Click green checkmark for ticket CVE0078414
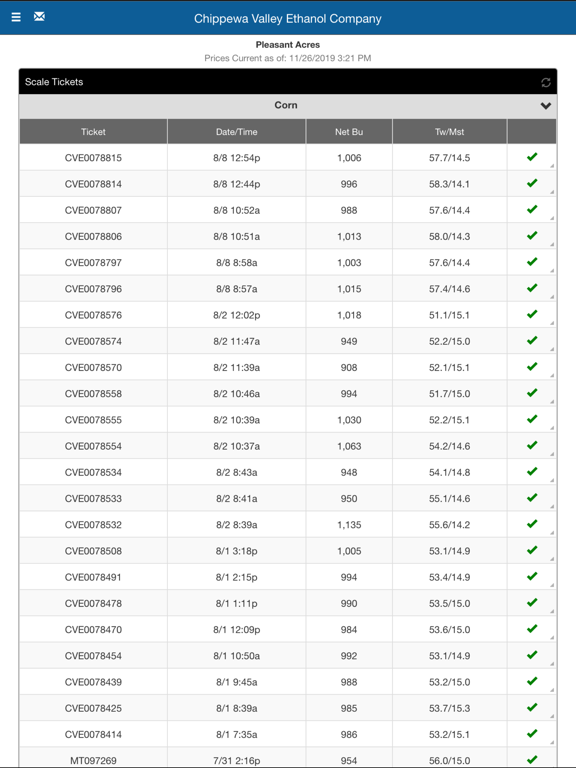This screenshot has width=576, height=768. coord(532,733)
